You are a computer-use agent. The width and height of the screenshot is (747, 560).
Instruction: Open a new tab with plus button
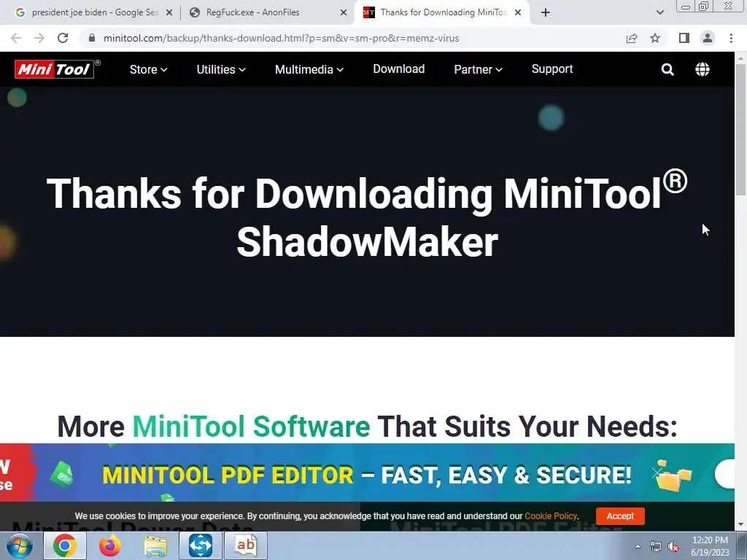pos(546,13)
